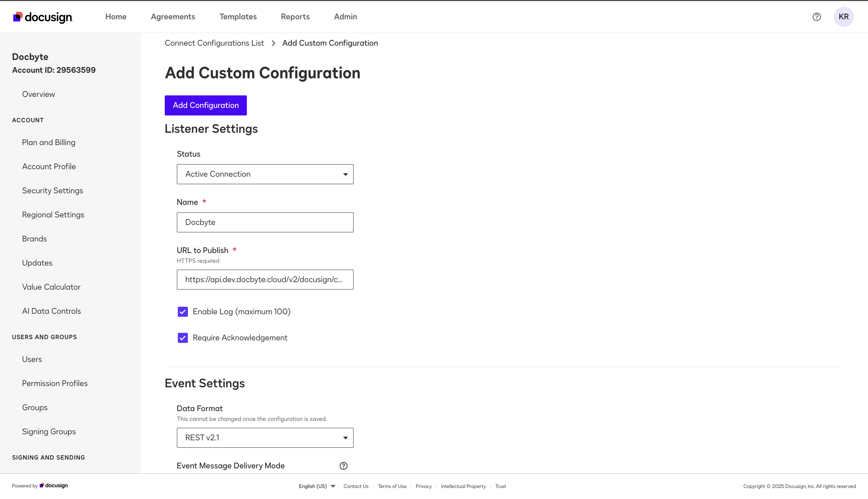Return to Connect Configurations List
The image size is (868, 499).
pos(214,43)
